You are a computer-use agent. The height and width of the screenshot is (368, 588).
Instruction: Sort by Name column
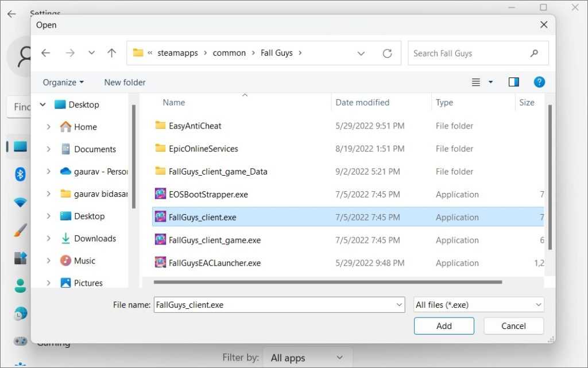point(173,102)
